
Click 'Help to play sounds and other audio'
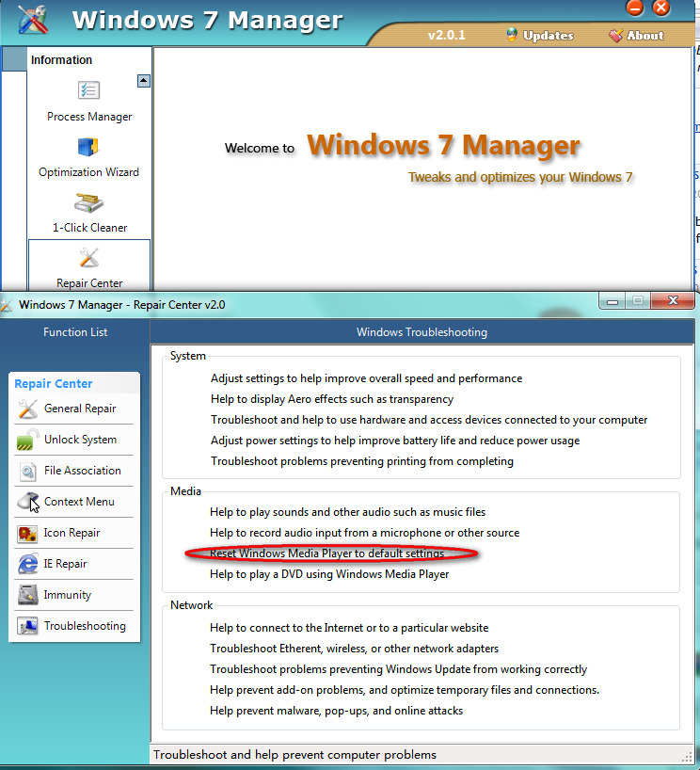point(347,512)
